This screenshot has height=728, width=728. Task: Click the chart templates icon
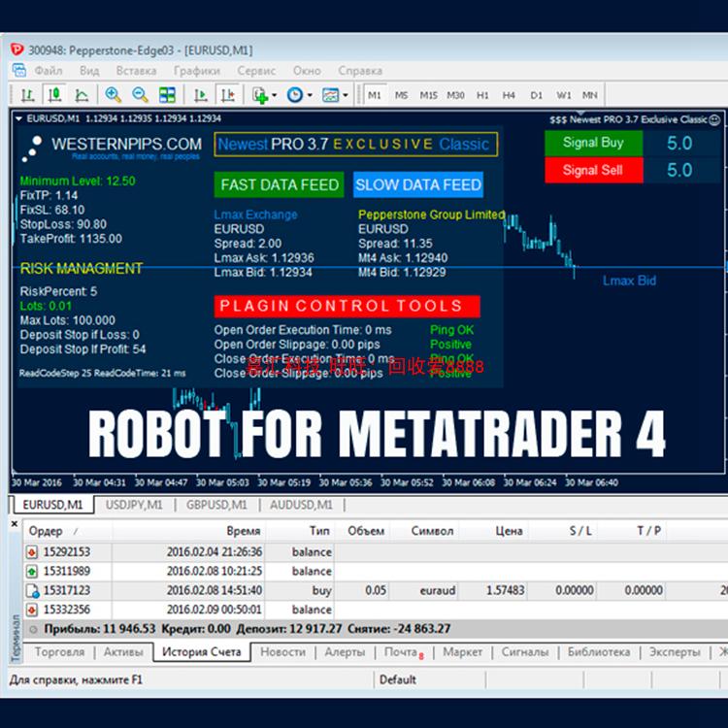click(331, 95)
